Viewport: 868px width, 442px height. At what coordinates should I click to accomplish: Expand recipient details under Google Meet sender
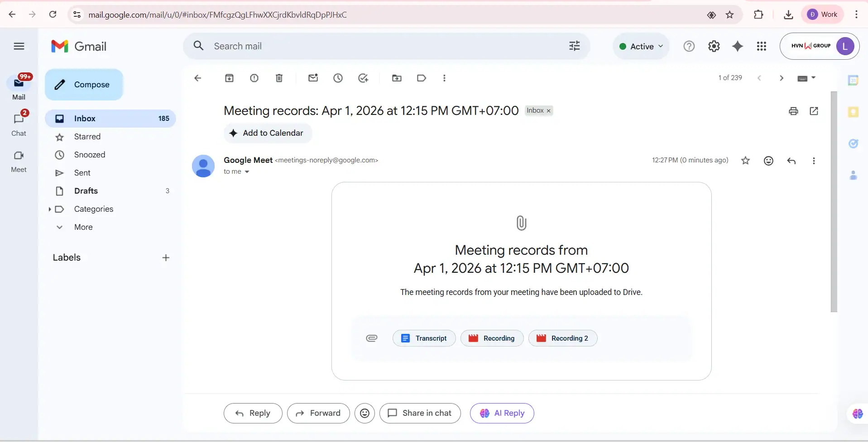click(x=247, y=171)
